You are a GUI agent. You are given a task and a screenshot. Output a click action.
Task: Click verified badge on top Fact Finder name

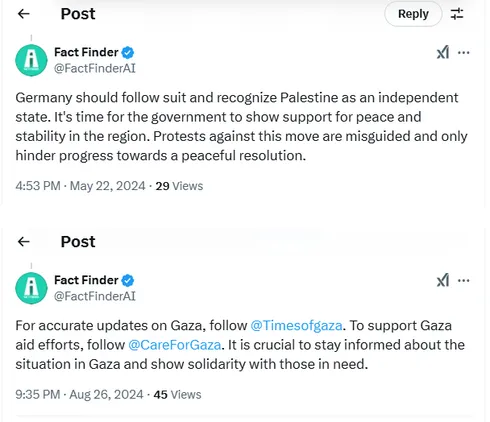click(x=128, y=53)
